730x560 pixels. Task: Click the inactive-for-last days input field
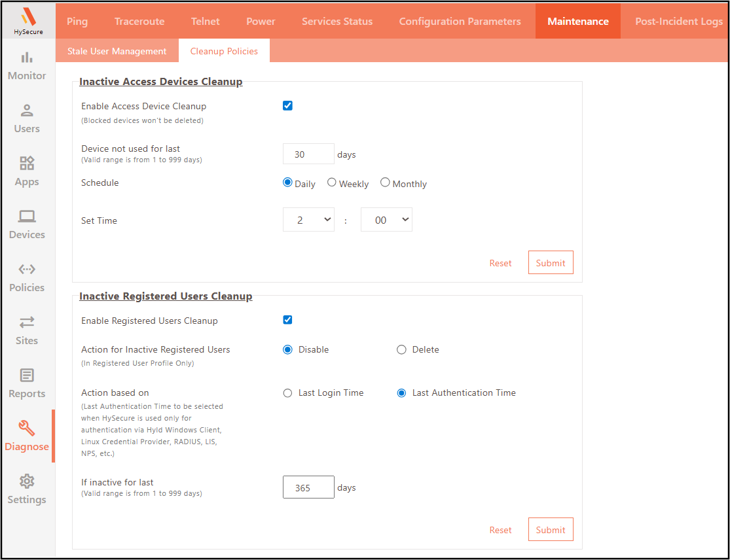pos(308,487)
